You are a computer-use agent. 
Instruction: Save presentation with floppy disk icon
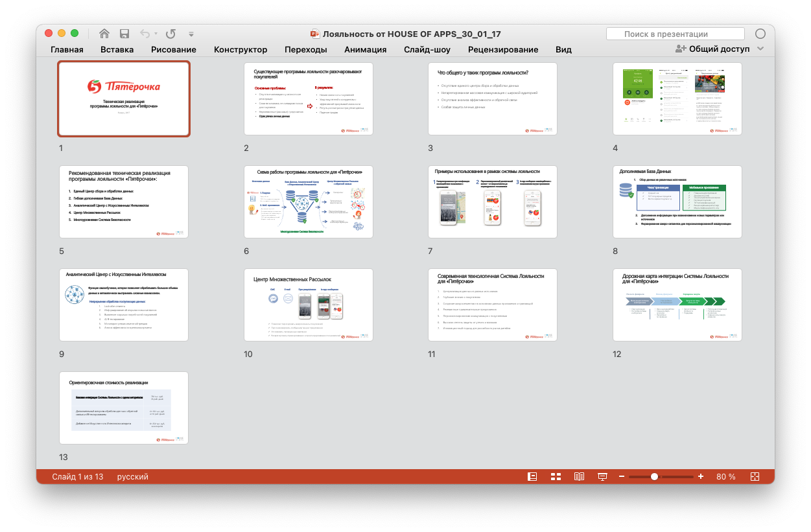point(124,34)
